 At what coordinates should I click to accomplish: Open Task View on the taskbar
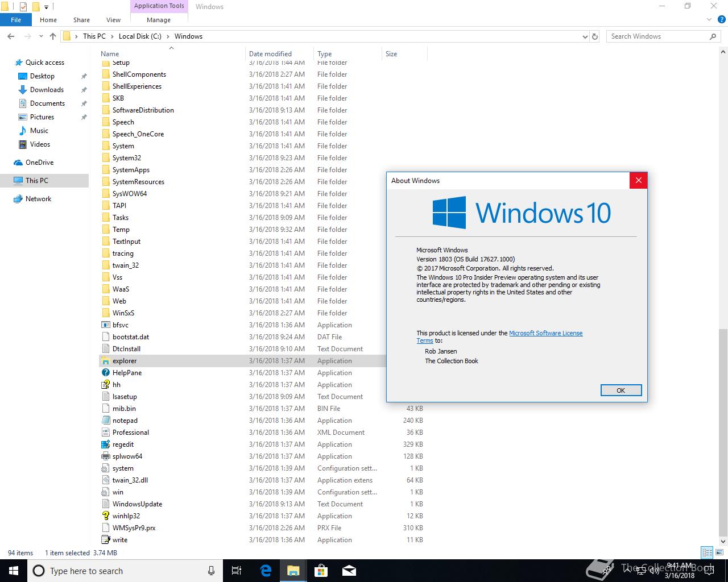tap(237, 571)
